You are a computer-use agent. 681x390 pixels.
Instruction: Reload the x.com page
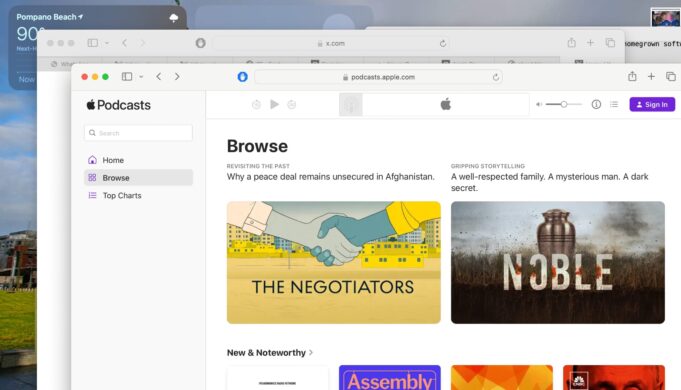[443, 43]
